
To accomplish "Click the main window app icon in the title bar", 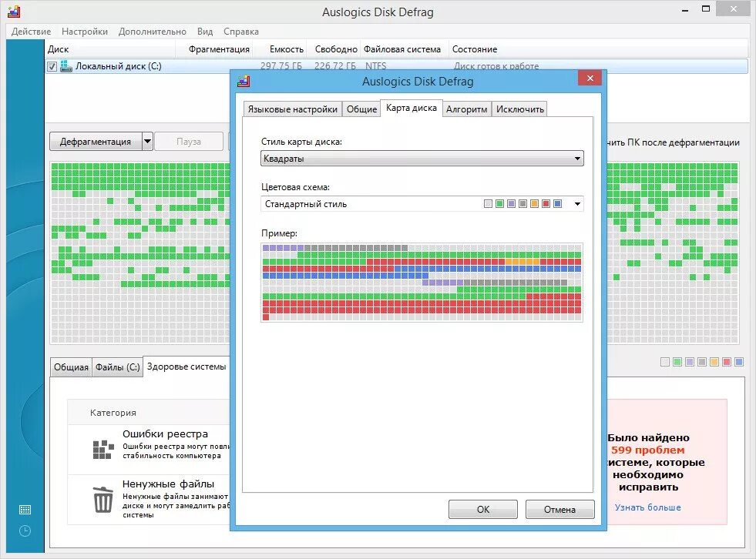I will [14, 12].
